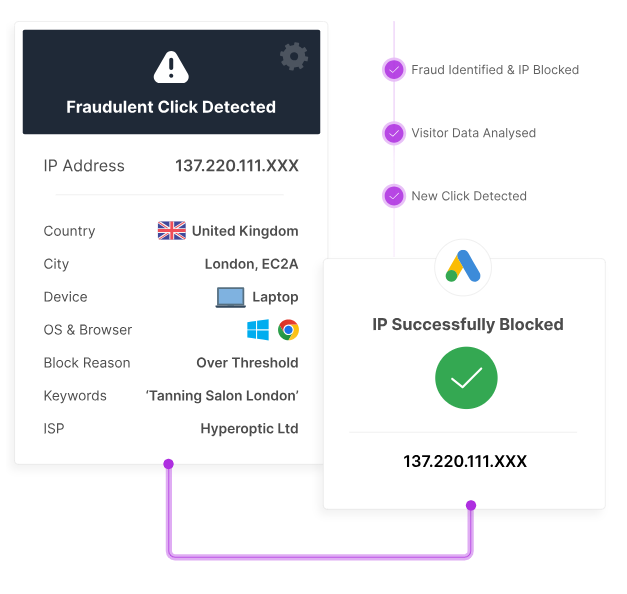The width and height of the screenshot is (627, 594).
Task: Click the Over Threshold block reason
Action: [x=247, y=363]
